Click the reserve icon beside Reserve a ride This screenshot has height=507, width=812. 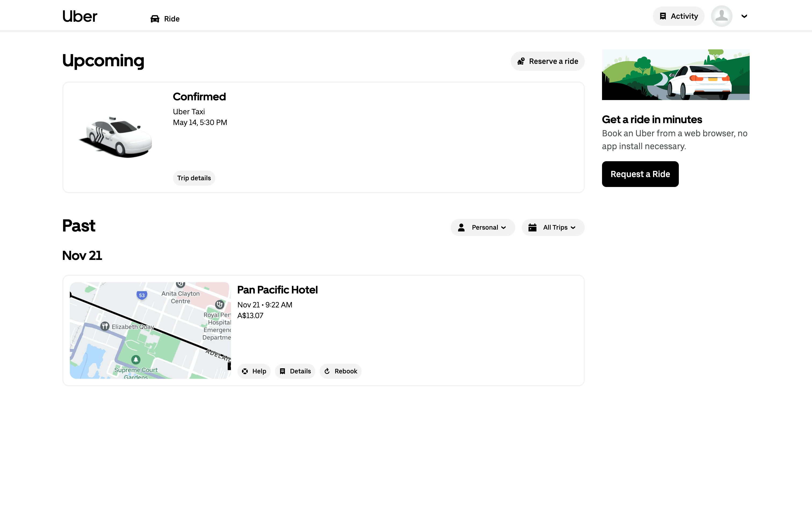click(521, 61)
